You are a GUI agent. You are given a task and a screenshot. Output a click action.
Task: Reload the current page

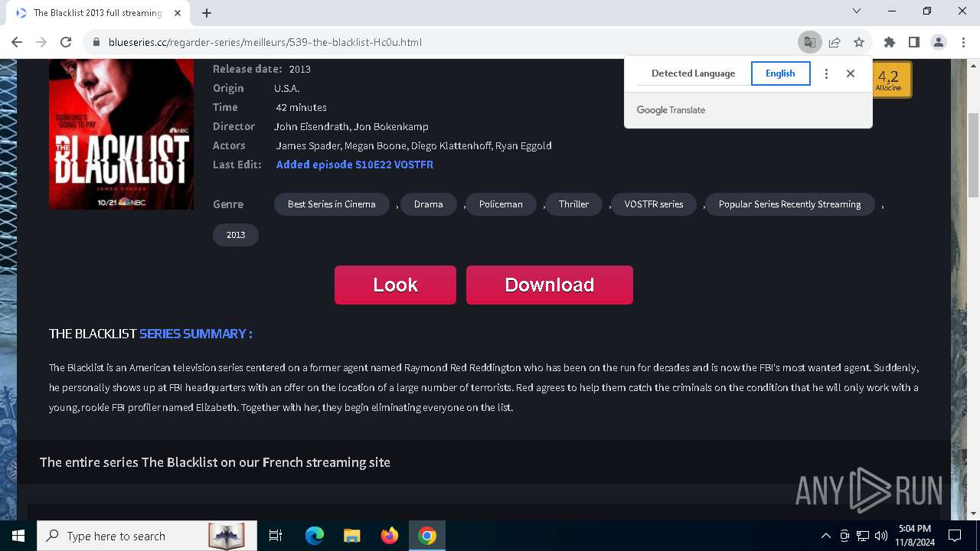tap(66, 42)
